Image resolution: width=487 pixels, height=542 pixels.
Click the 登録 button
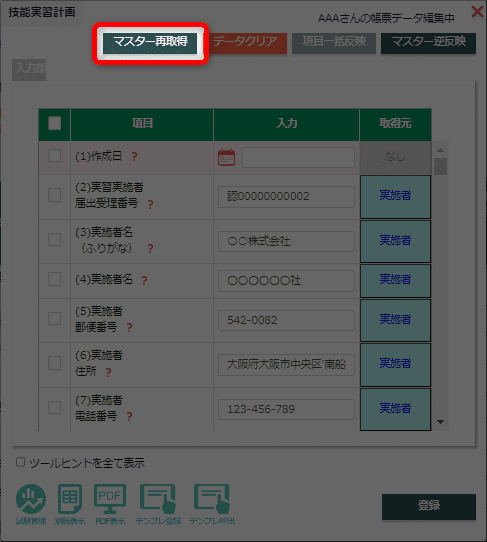tap(429, 506)
